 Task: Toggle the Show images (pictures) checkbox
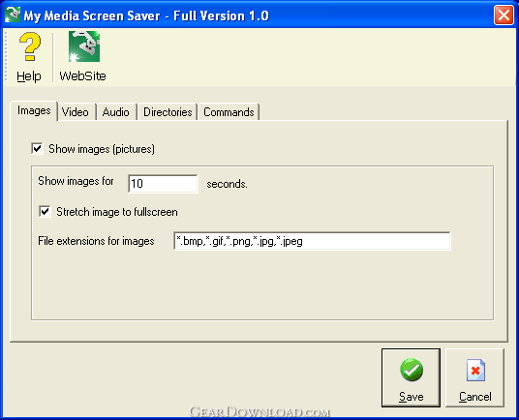click(37, 148)
